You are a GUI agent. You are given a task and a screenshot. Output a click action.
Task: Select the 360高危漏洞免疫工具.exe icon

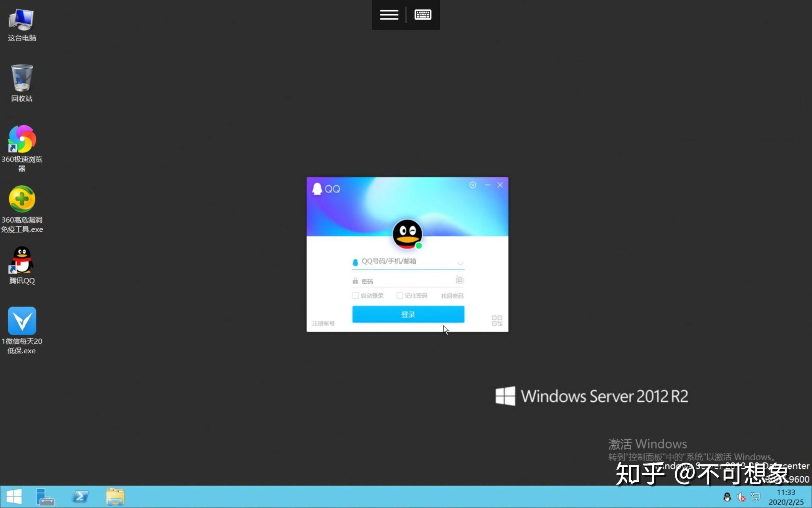coord(22,200)
